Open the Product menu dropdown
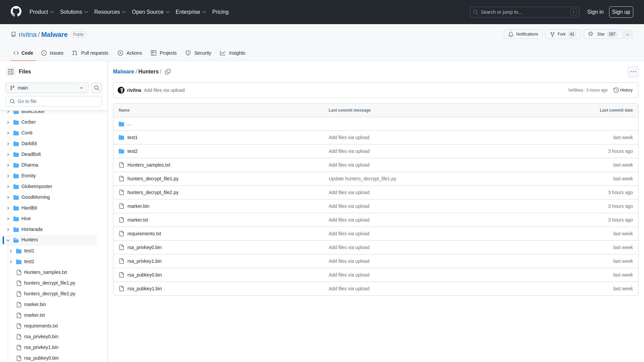The width and height of the screenshot is (644, 362). 42,12
